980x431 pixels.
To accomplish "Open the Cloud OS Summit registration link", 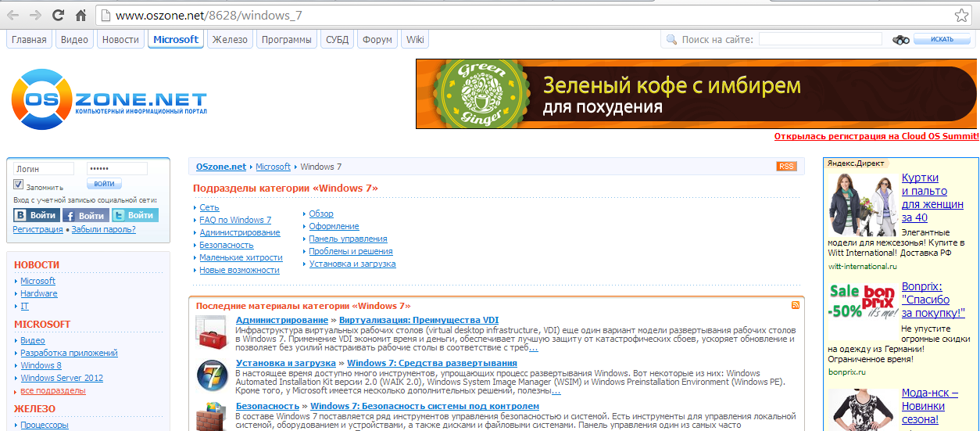I will 876,136.
